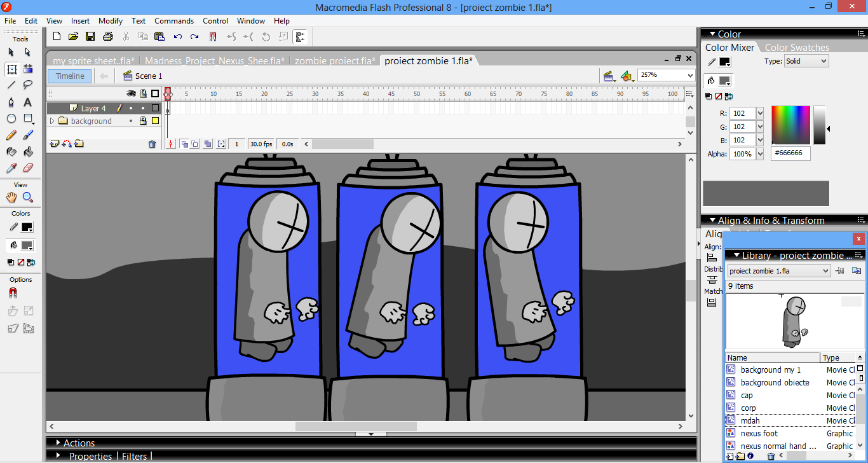Open the Commands menu
Image resolution: width=868 pixels, height=463 pixels.
pyautogui.click(x=174, y=21)
